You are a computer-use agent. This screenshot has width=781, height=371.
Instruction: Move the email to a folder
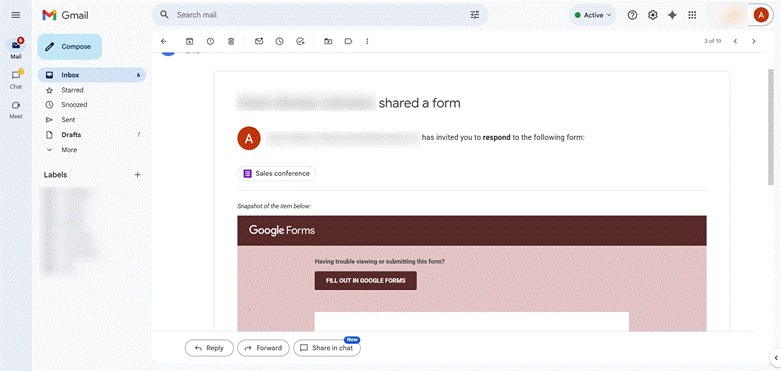[x=328, y=41]
